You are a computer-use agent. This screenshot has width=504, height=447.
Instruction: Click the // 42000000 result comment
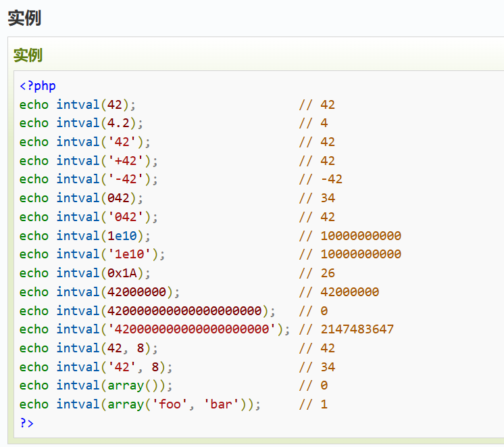[x=339, y=292]
